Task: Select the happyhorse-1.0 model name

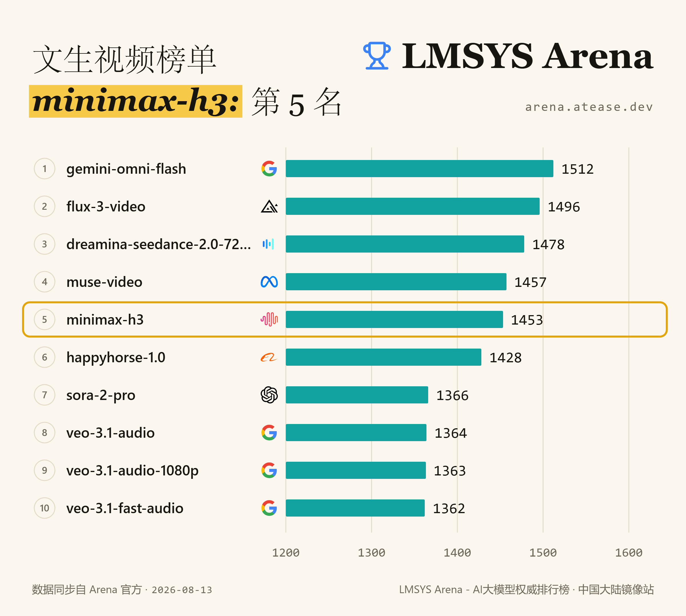Action: coord(116,357)
